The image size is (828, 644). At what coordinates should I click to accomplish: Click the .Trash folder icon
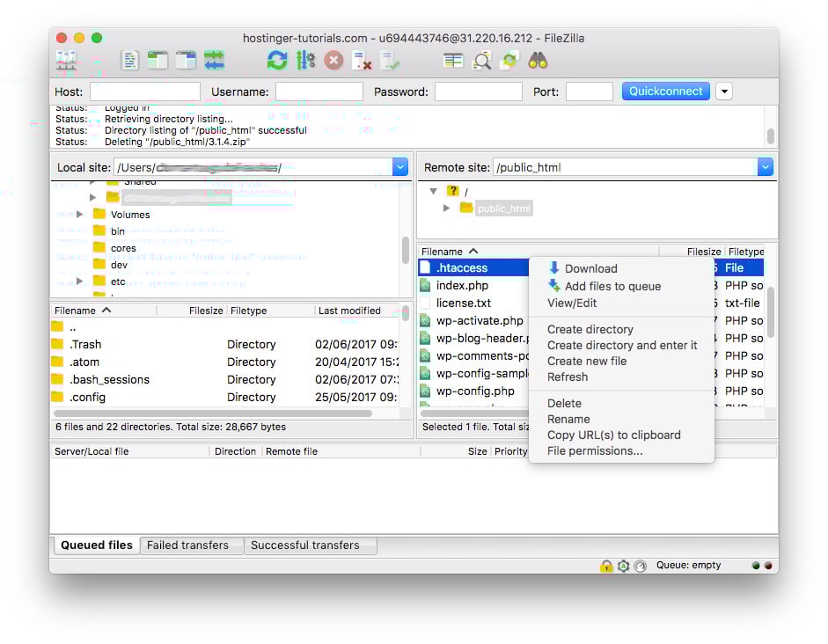pyautogui.click(x=57, y=344)
